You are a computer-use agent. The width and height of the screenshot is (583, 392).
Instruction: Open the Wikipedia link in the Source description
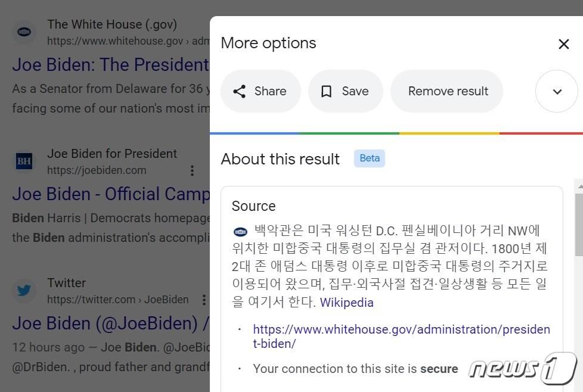click(346, 302)
